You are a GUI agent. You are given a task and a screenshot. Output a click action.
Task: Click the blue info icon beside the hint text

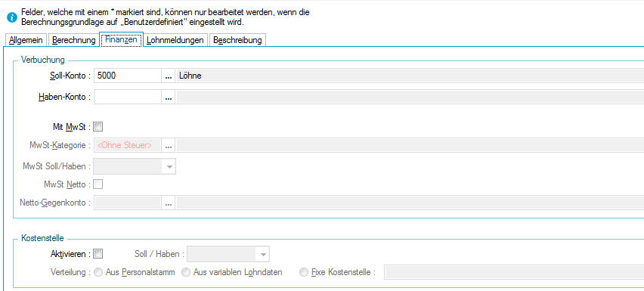tap(13, 17)
